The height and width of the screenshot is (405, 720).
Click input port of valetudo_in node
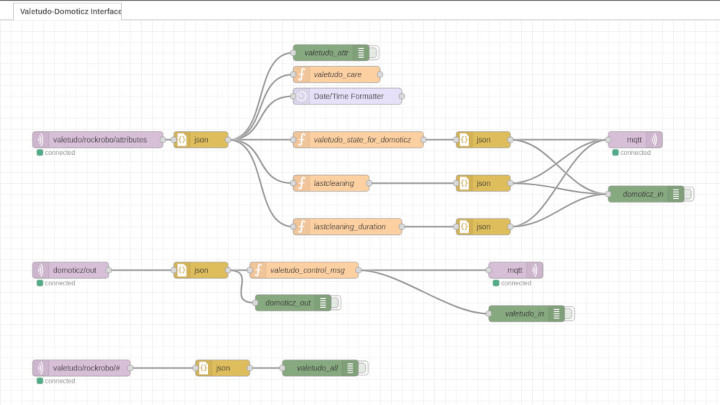(489, 314)
